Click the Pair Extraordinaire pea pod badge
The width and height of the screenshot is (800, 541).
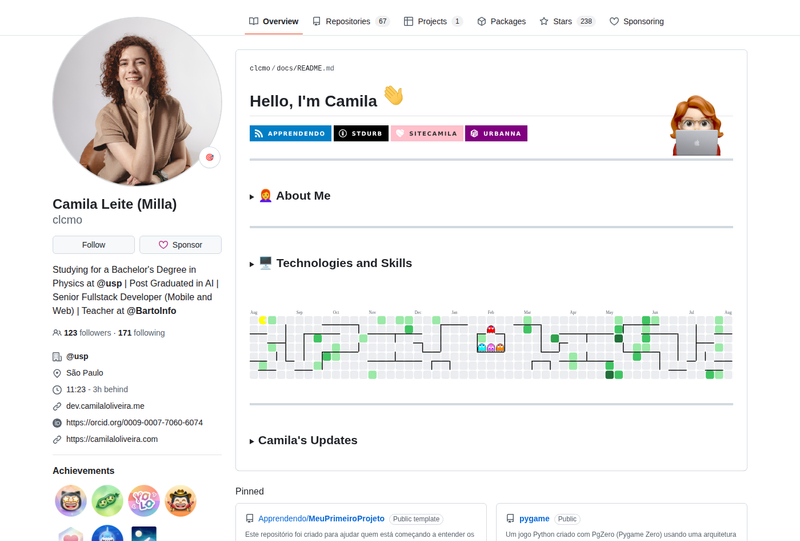108,501
